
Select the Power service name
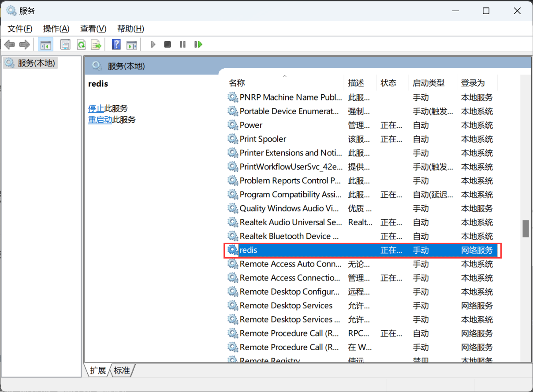[251, 125]
